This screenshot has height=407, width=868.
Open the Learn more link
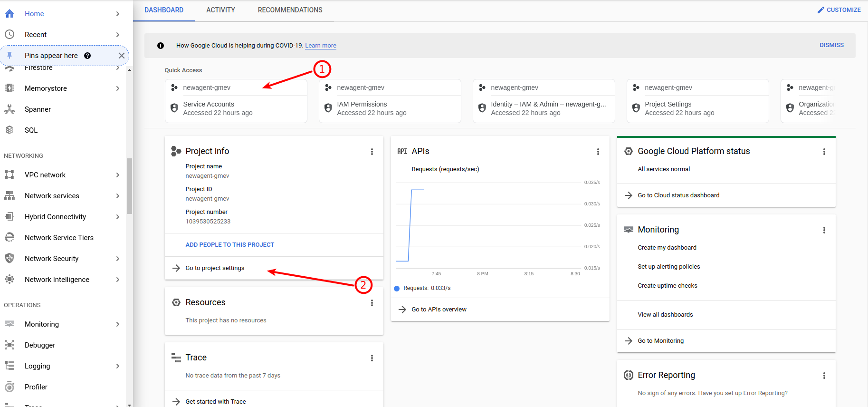click(x=321, y=46)
